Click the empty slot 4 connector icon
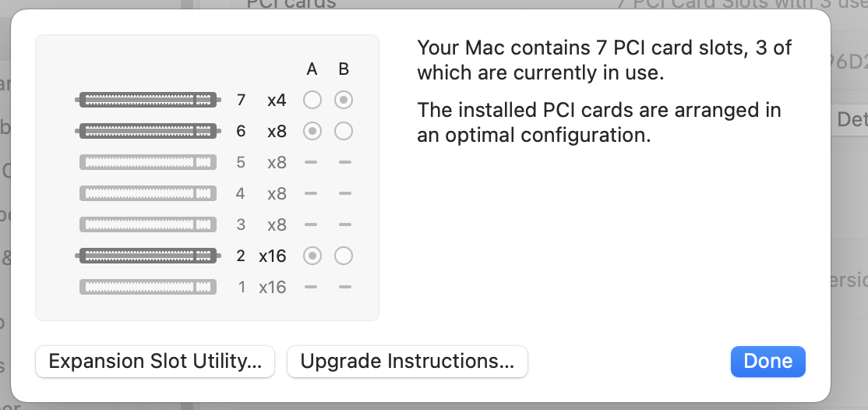Screen dimensions: 868x410 [147, 193]
